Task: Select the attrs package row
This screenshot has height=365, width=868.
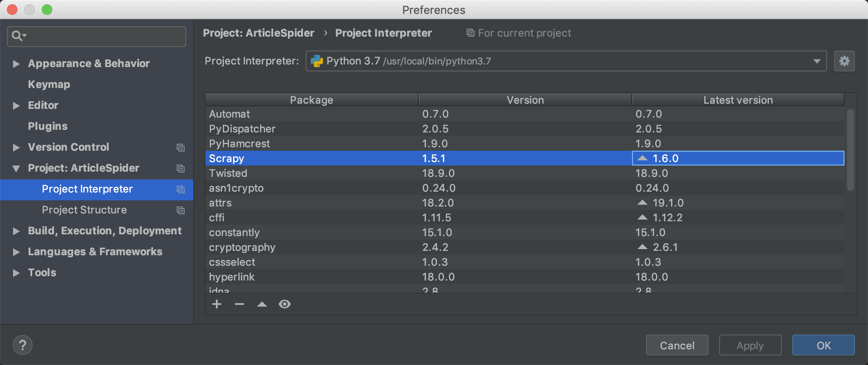Action: pos(525,203)
